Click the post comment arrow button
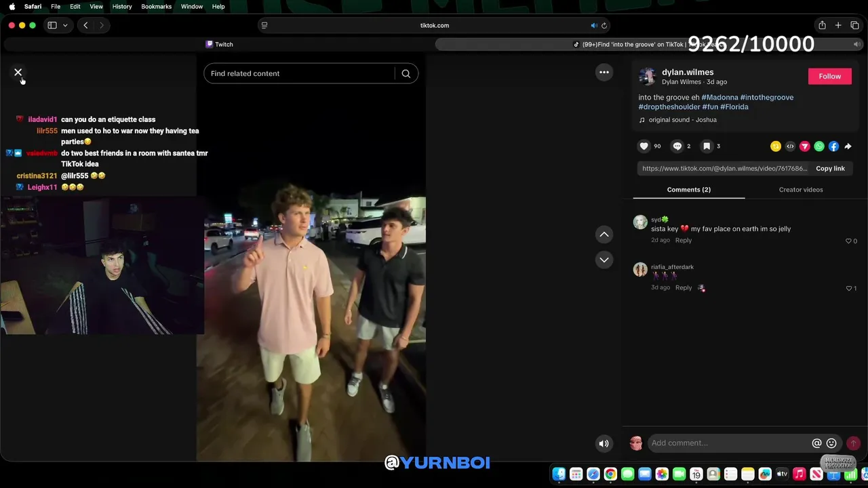Viewport: 868px width, 488px height. pos(853,443)
